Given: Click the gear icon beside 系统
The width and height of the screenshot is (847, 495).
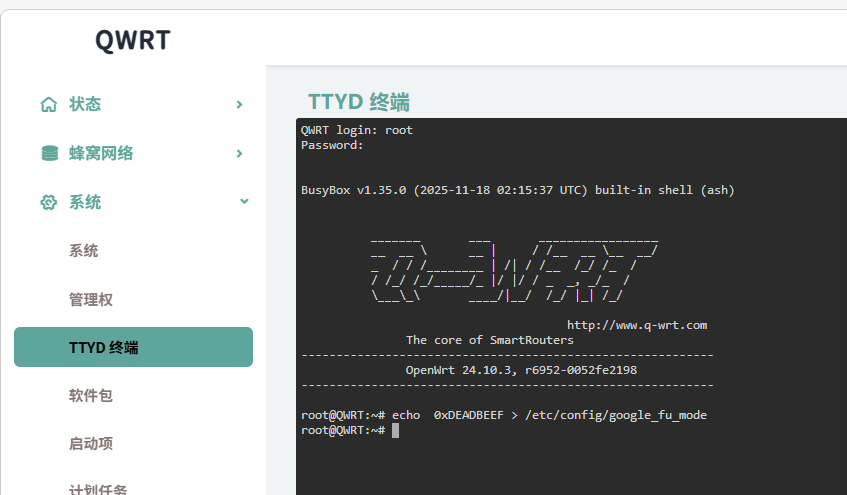Looking at the screenshot, I should 48,202.
